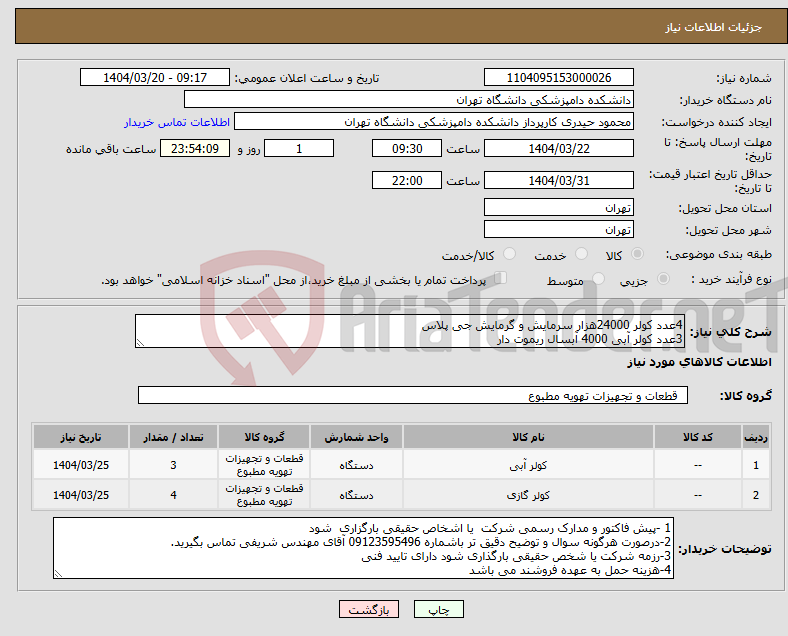Click the گروه کالا column header
The width and height of the screenshot is (788, 636).
click(x=264, y=437)
